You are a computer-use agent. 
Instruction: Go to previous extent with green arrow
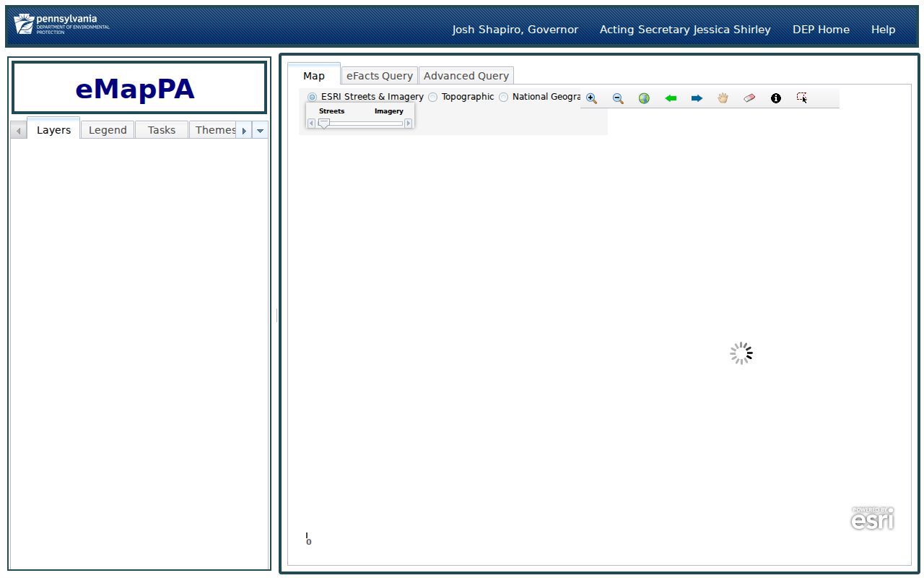click(671, 98)
